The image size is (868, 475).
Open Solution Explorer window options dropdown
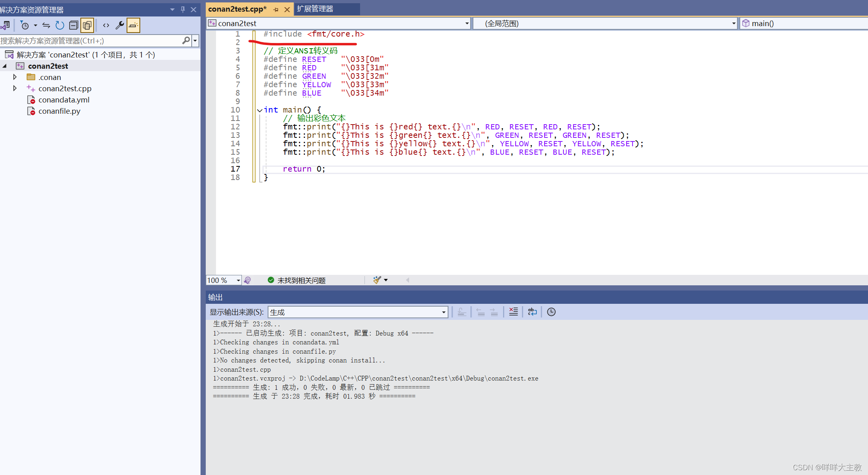point(172,9)
